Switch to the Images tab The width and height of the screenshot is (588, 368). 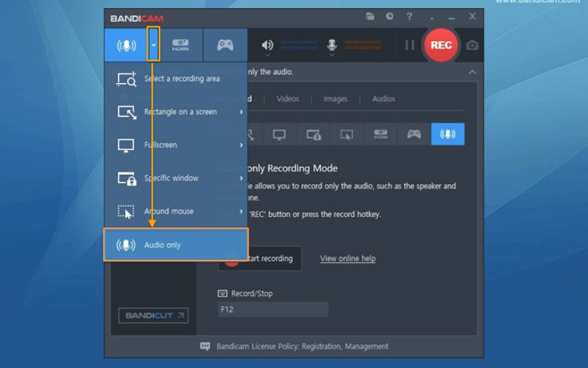coord(335,99)
